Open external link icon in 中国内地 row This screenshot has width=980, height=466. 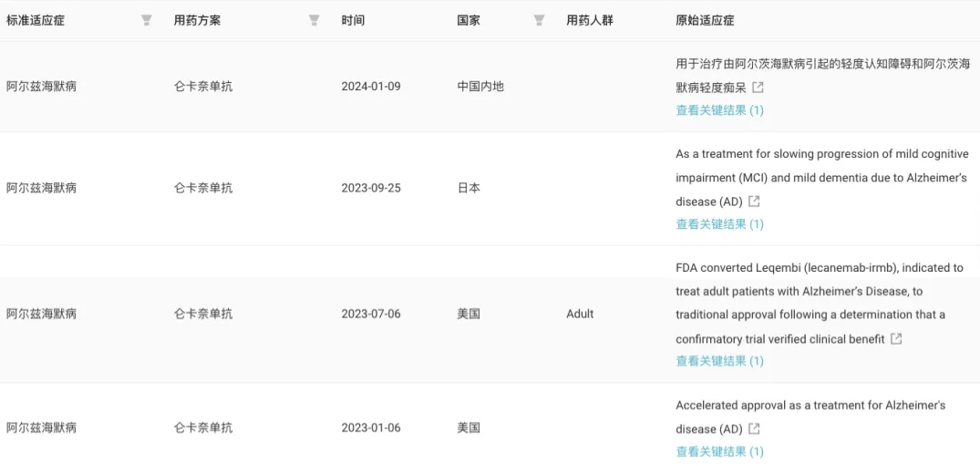757,88
